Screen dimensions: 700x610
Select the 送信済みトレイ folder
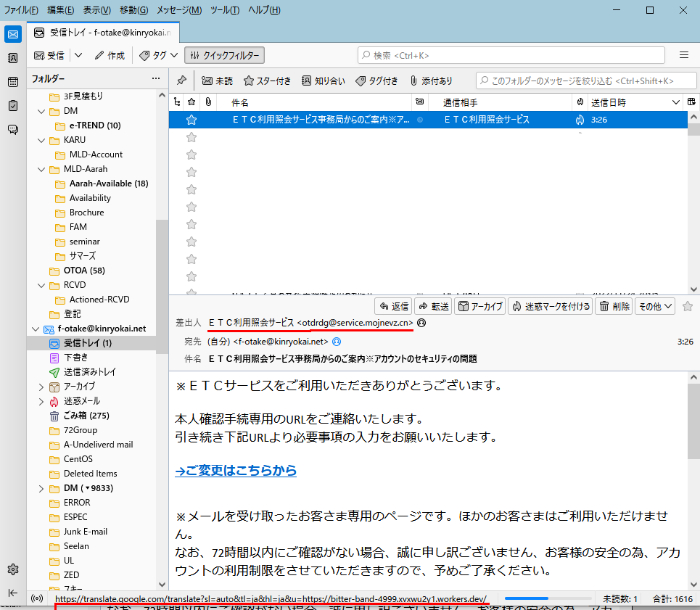click(90, 372)
